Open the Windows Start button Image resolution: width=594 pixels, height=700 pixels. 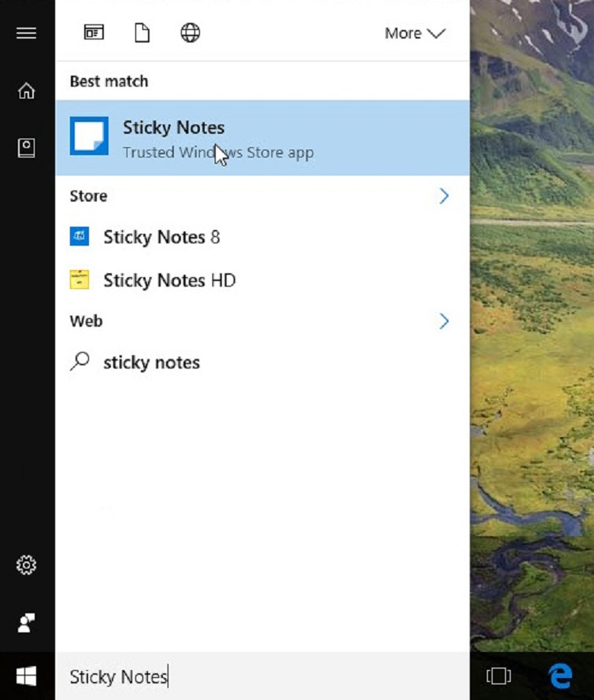(x=27, y=676)
